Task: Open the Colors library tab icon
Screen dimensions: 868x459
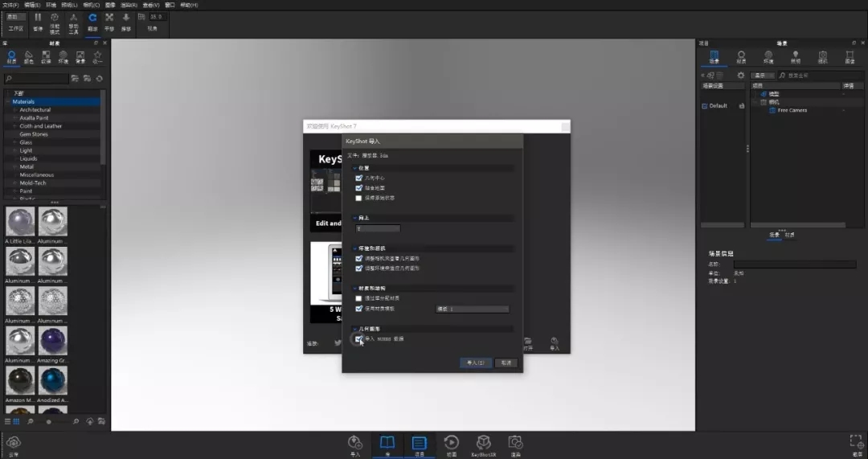Action: [x=29, y=55]
